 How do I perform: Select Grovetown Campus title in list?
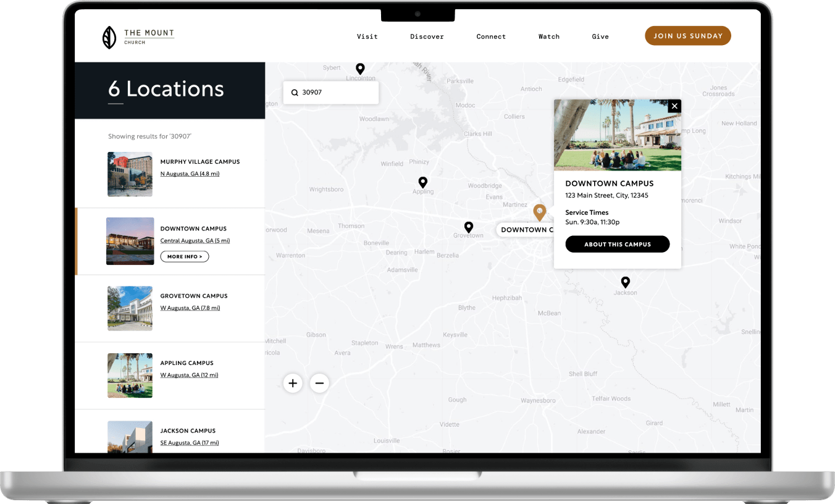(194, 296)
